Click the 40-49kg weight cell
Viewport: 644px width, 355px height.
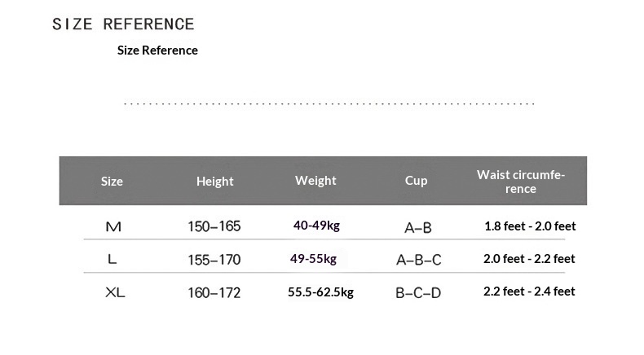(315, 226)
